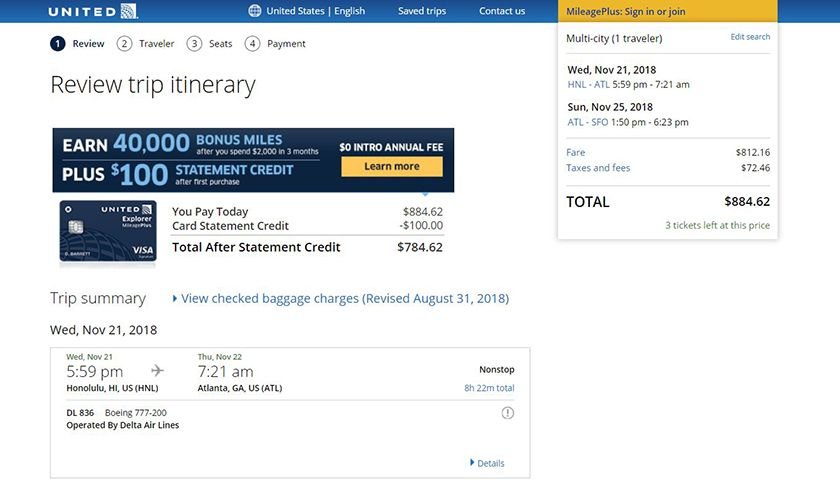Open United States | English language selector
840x490 pixels.
[315, 11]
